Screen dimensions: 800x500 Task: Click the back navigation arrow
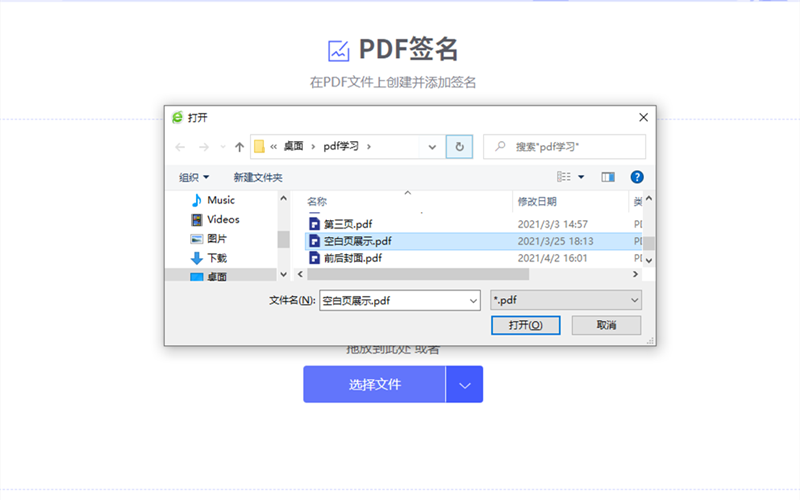pyautogui.click(x=180, y=147)
